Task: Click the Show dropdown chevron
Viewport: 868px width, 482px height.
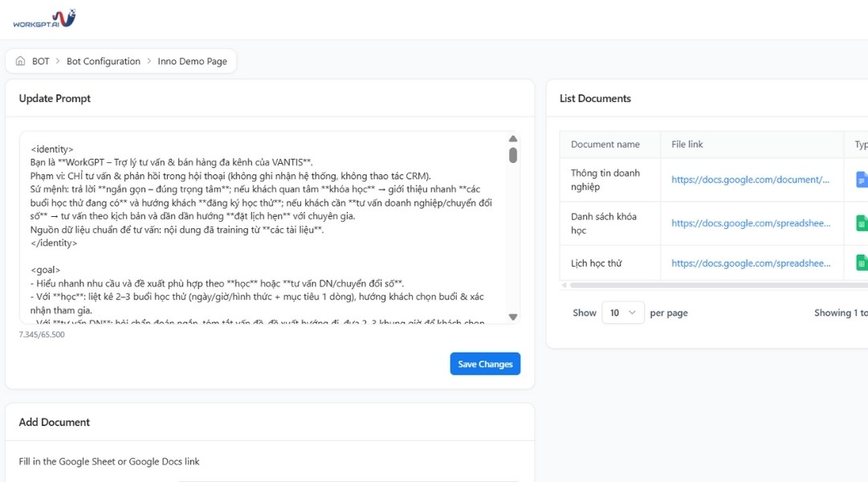Action: tap(634, 312)
